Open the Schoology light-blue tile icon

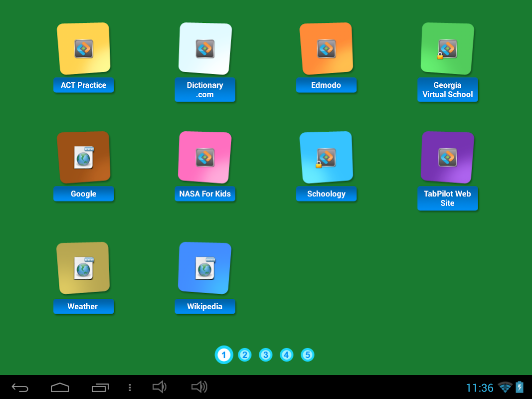point(327,158)
